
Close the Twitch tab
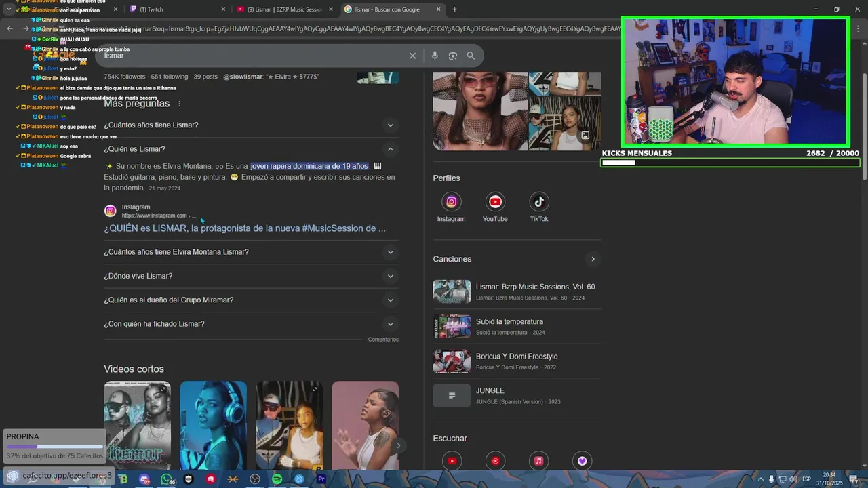click(223, 9)
